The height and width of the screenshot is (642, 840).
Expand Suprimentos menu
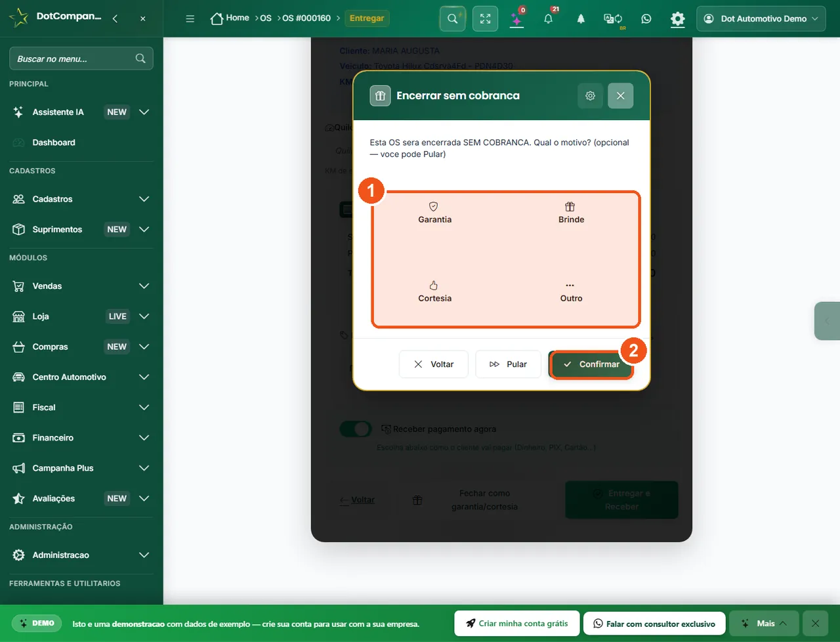(x=81, y=229)
